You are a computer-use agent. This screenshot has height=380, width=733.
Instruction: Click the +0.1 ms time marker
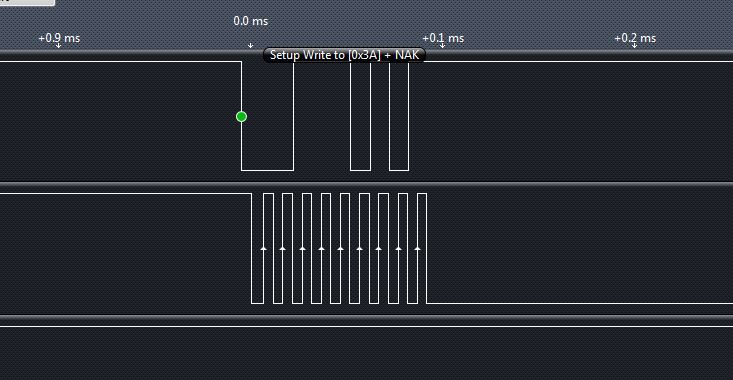(x=443, y=38)
